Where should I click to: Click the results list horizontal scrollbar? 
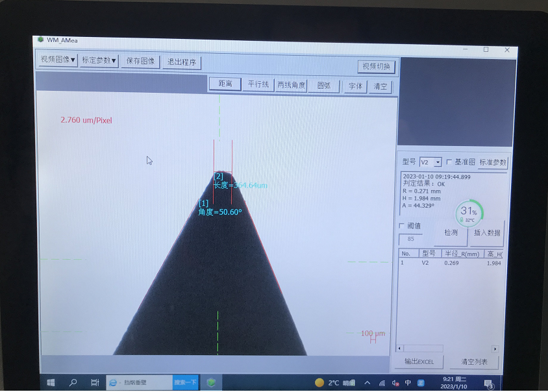[x=447, y=349]
